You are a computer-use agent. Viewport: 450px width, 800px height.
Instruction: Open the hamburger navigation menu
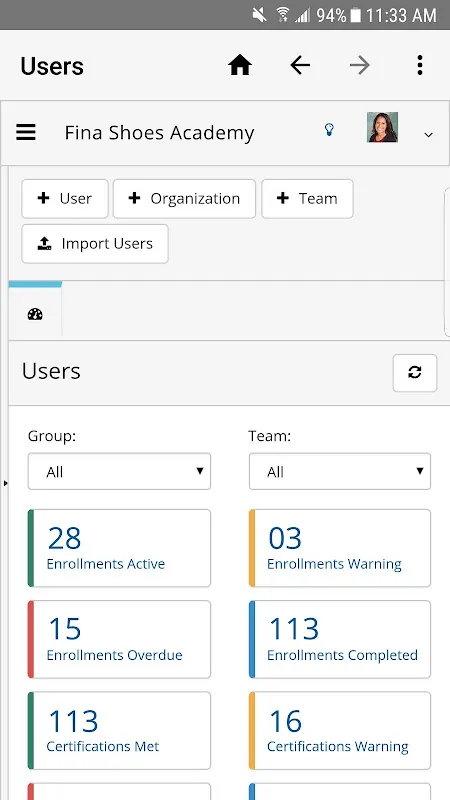pos(26,133)
